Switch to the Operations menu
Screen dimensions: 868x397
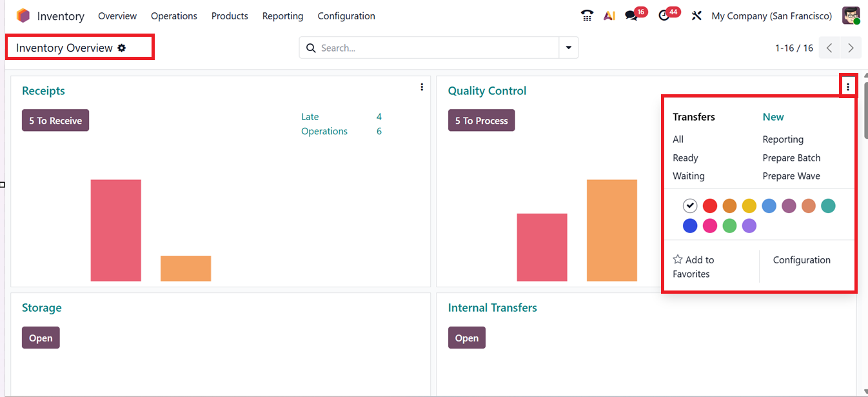pyautogui.click(x=173, y=15)
